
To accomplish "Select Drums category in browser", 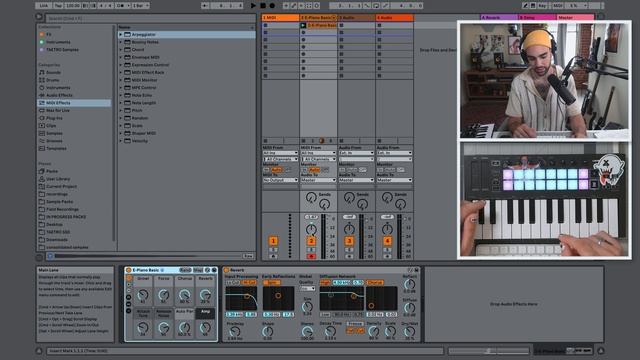I will (53, 80).
